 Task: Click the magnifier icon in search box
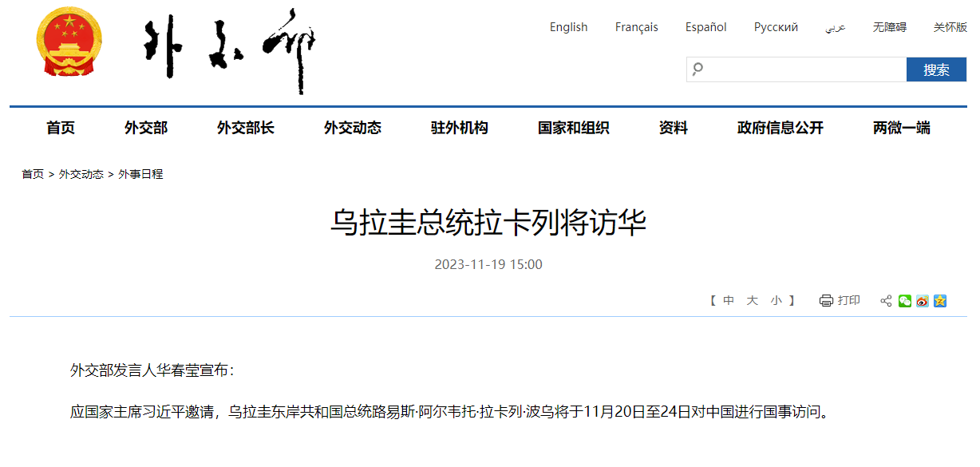[x=697, y=69]
